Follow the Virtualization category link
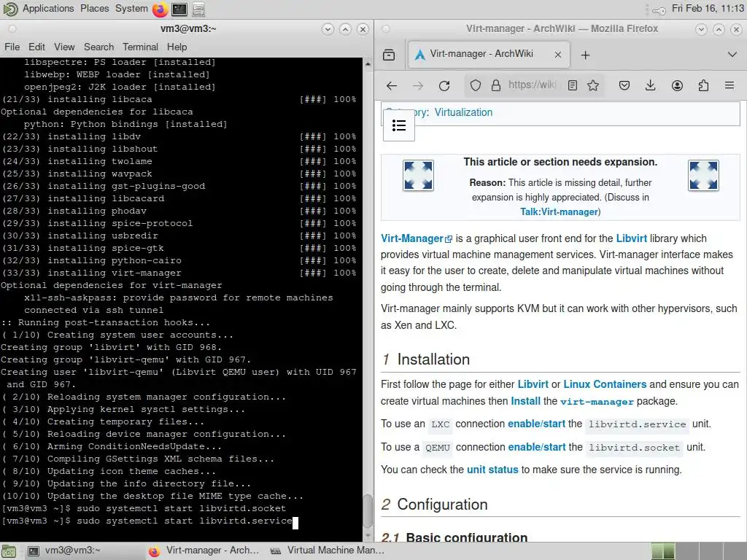 (x=463, y=112)
